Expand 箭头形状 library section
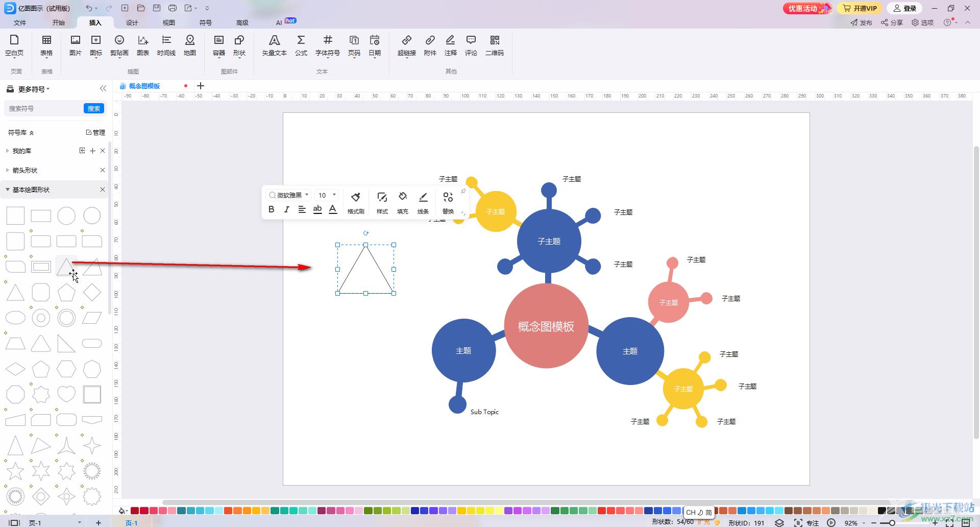Image resolution: width=980 pixels, height=527 pixels. coord(7,170)
